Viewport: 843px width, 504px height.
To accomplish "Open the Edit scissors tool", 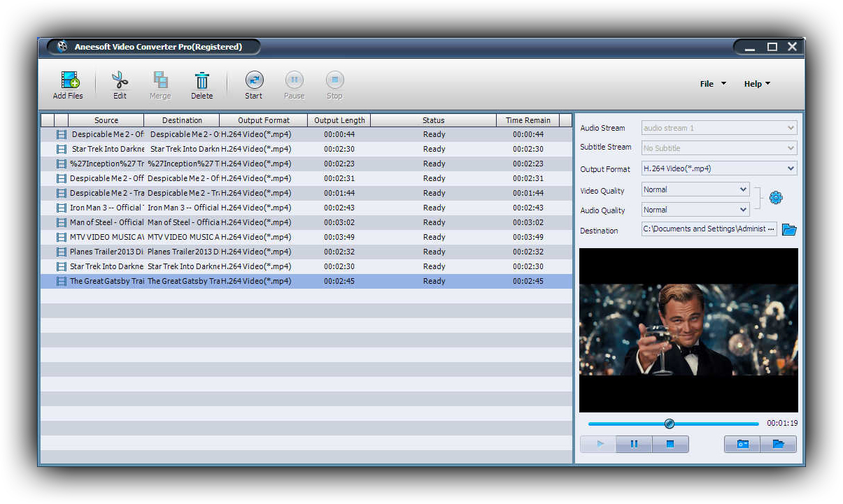I will 120,80.
